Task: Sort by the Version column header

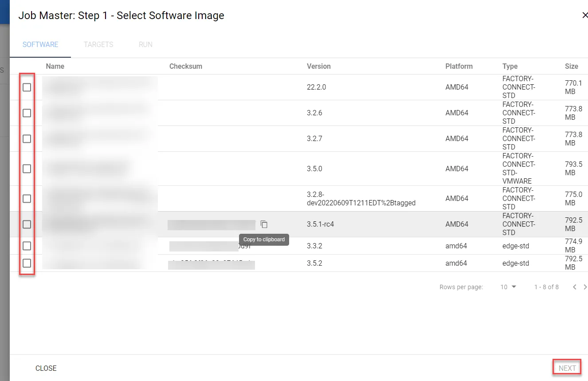Action: [319, 66]
